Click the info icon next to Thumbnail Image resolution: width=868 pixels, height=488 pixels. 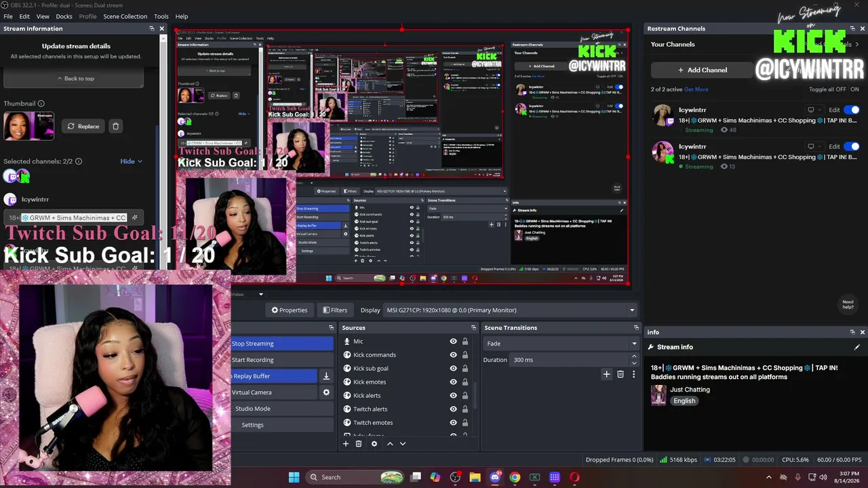click(x=41, y=104)
